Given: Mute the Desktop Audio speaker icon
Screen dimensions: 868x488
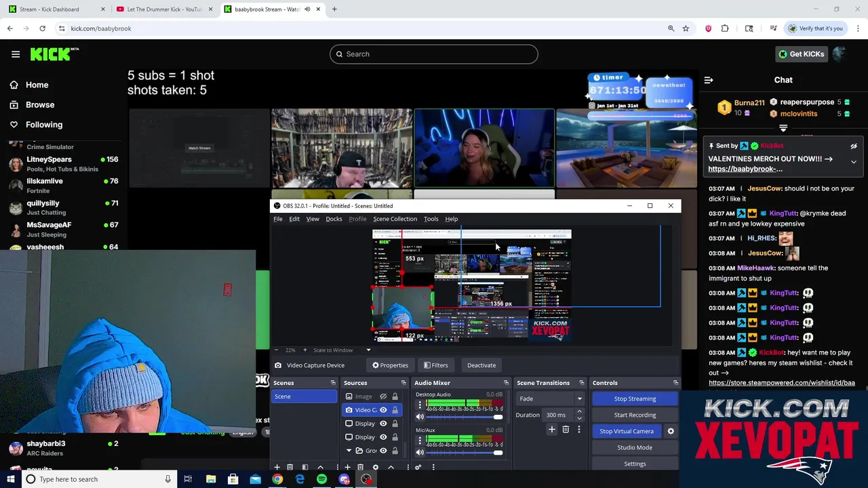Looking at the screenshot, I should [x=419, y=417].
